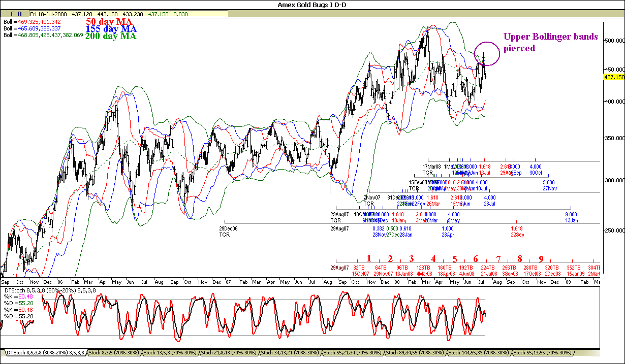
Task: Switch to the Stoch 21,8,13 (70%-30%) tab
Action: click(x=230, y=352)
